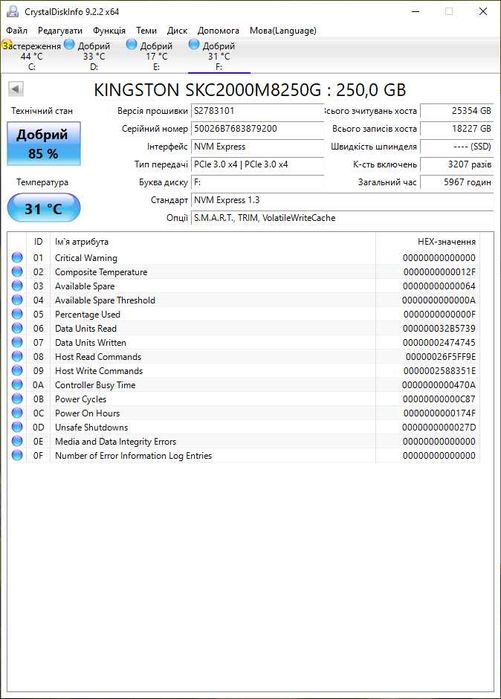Click the drive letter field F:
Image resolution: width=501 pixels, height=699 pixels.
pos(257,182)
